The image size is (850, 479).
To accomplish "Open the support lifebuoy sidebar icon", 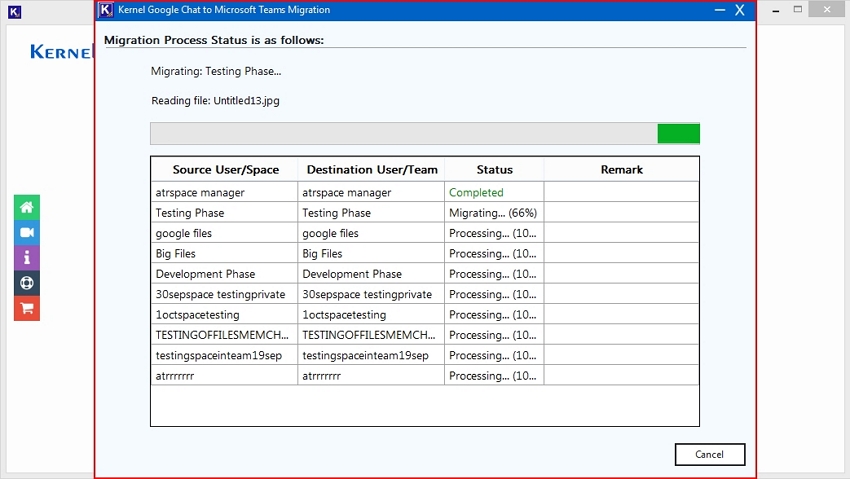I will point(27,283).
